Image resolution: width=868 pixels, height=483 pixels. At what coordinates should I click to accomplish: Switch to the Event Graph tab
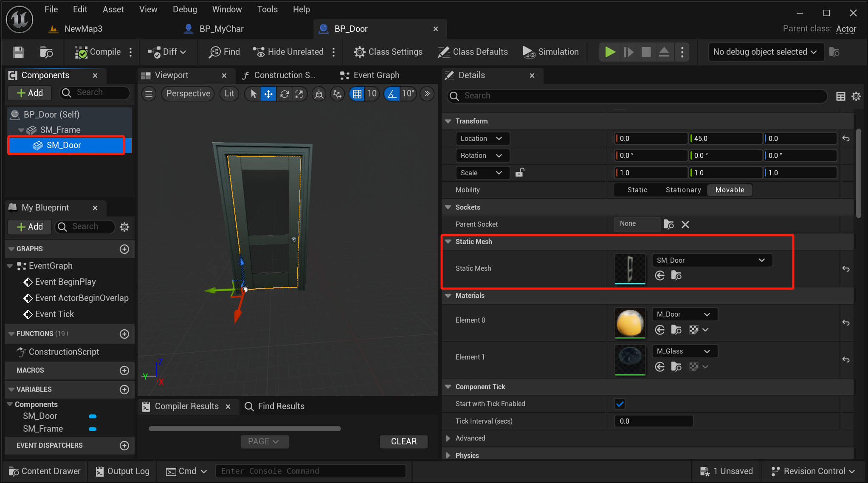click(370, 76)
